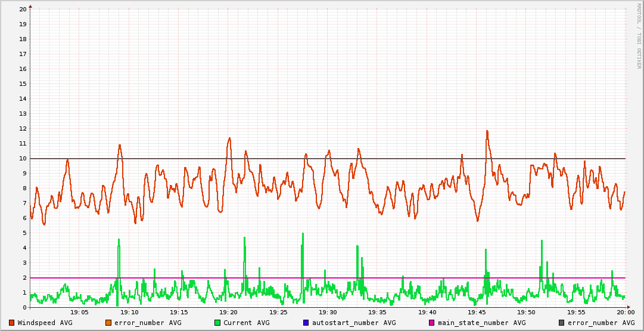The width and height of the screenshot is (644, 331).
Task: Click the value 0 on the y-axis
Action: point(24,308)
